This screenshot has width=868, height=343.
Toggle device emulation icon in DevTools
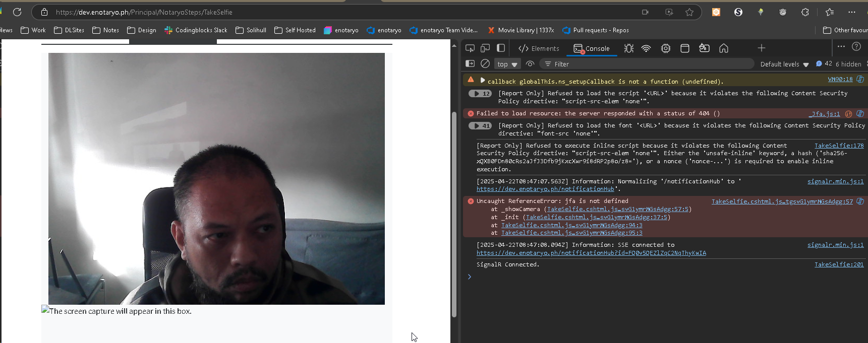point(485,48)
